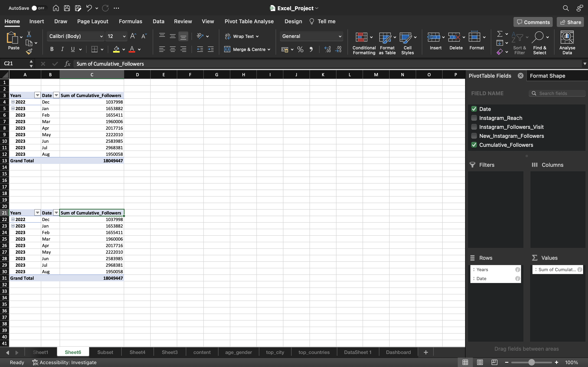Select the Sheet6 tab
The width and height of the screenshot is (588, 367).
tap(73, 351)
